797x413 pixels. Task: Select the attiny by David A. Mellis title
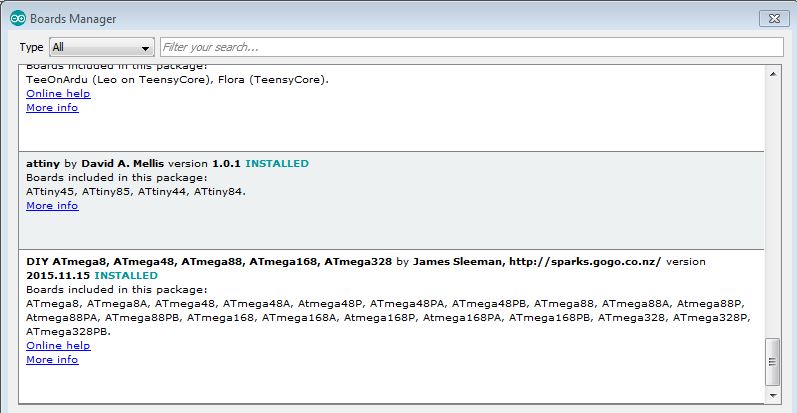[95, 164]
